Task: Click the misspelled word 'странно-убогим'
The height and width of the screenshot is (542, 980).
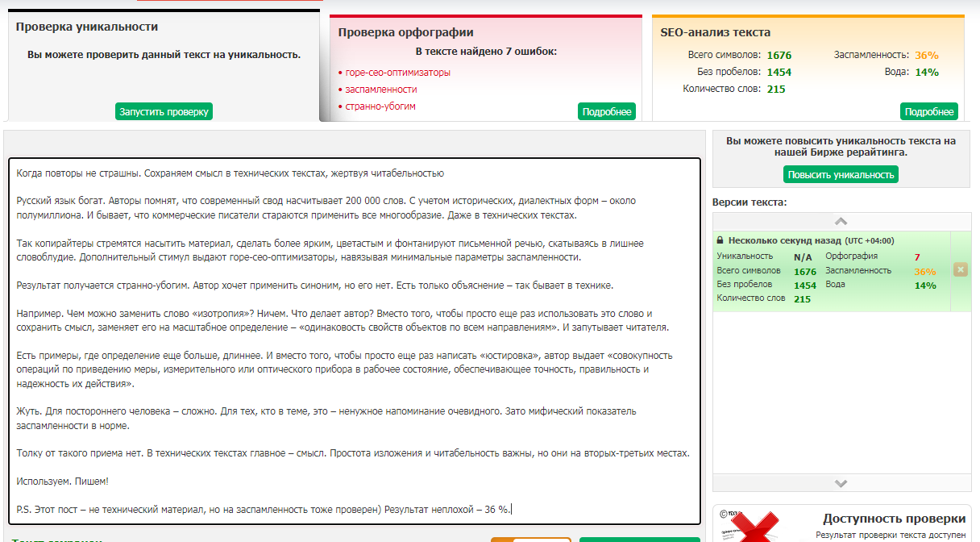Action: tap(380, 106)
